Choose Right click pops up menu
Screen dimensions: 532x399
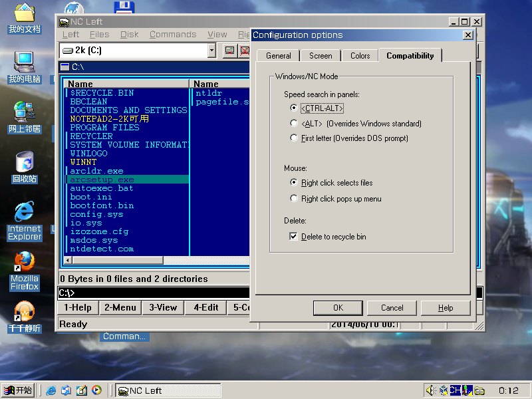(295, 199)
